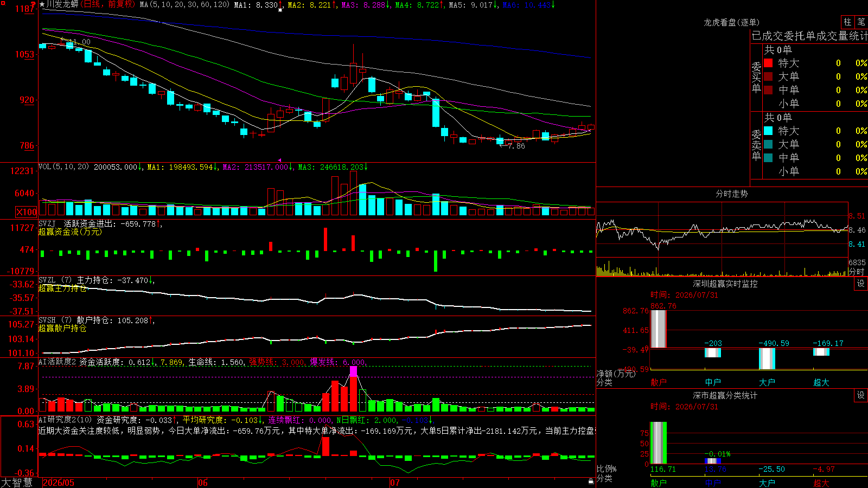Click the teal 中单 sell-order swatch

tap(768, 158)
